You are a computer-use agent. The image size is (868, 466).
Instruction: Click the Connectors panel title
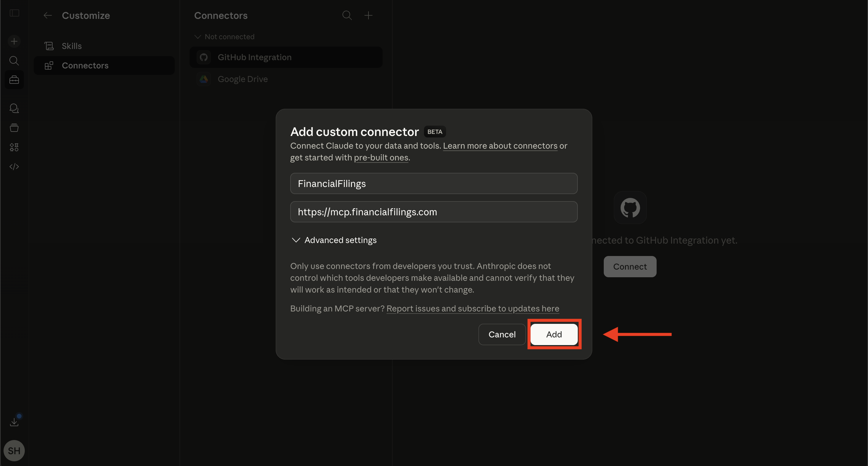(221, 16)
